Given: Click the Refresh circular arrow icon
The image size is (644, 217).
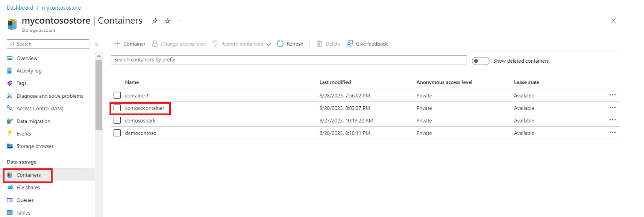Looking at the screenshot, I should tap(281, 43).
